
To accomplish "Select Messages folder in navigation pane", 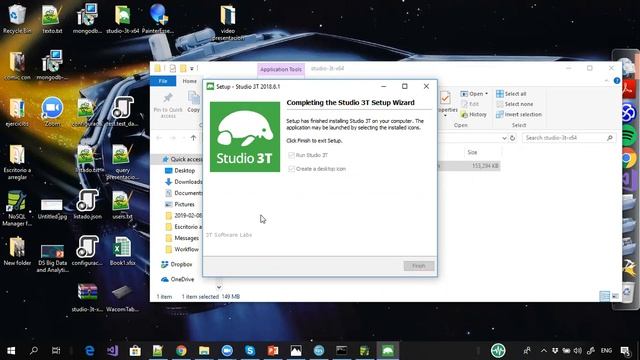I will point(182,238).
